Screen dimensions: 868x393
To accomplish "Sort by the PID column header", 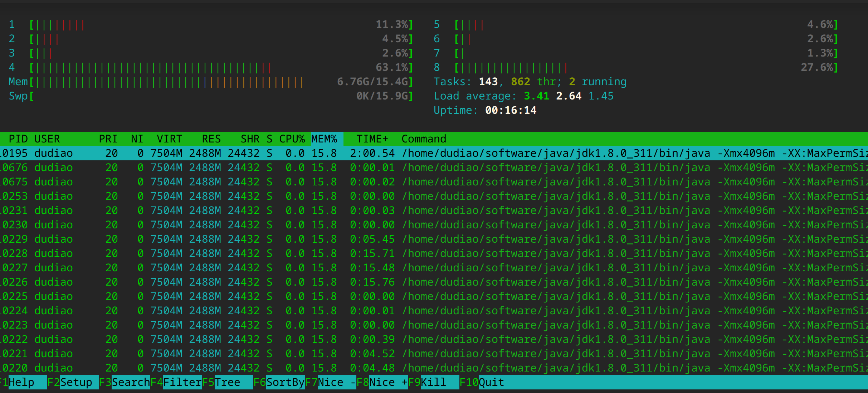I will [18, 139].
